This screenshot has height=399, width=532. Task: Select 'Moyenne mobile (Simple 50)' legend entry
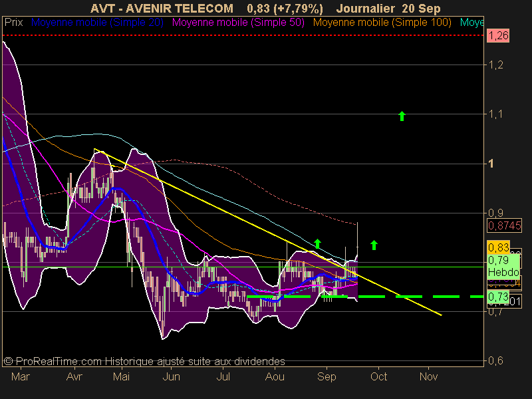[238, 23]
